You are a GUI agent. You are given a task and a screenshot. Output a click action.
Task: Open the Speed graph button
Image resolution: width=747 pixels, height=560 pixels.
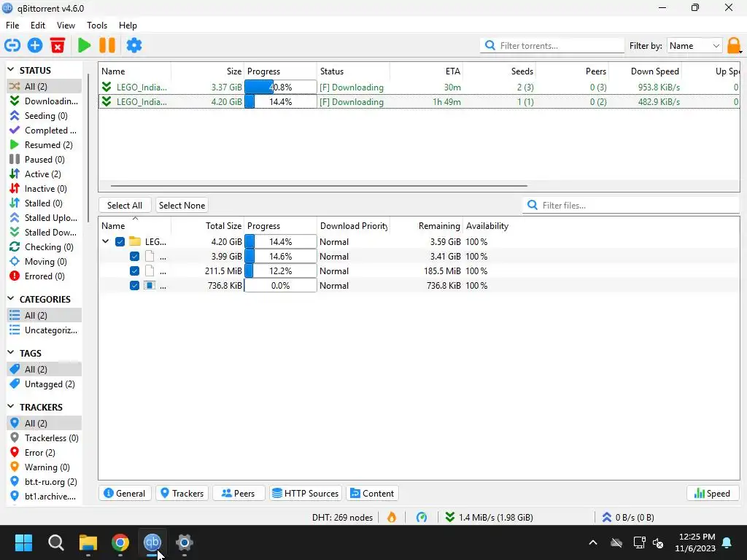(x=713, y=494)
